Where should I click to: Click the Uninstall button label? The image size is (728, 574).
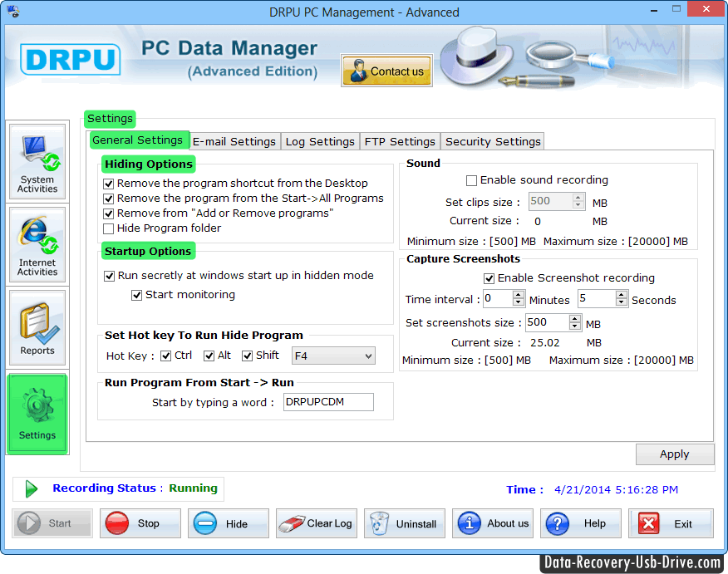[x=416, y=524]
